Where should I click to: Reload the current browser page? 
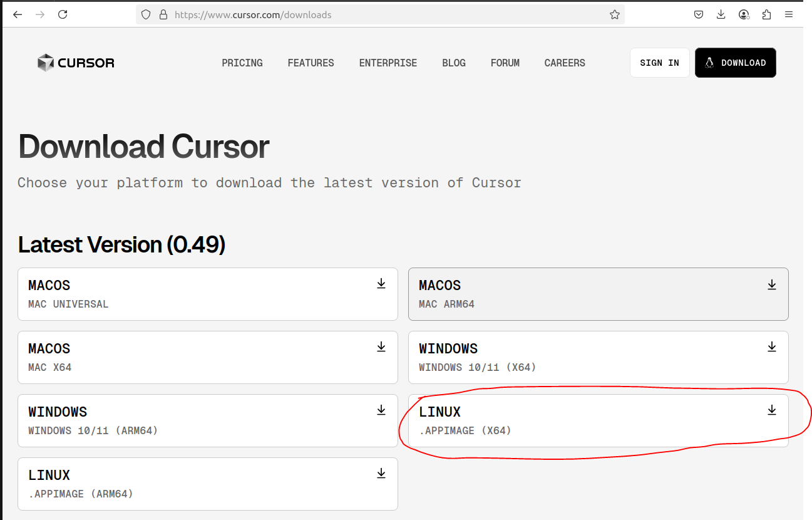pos(63,14)
